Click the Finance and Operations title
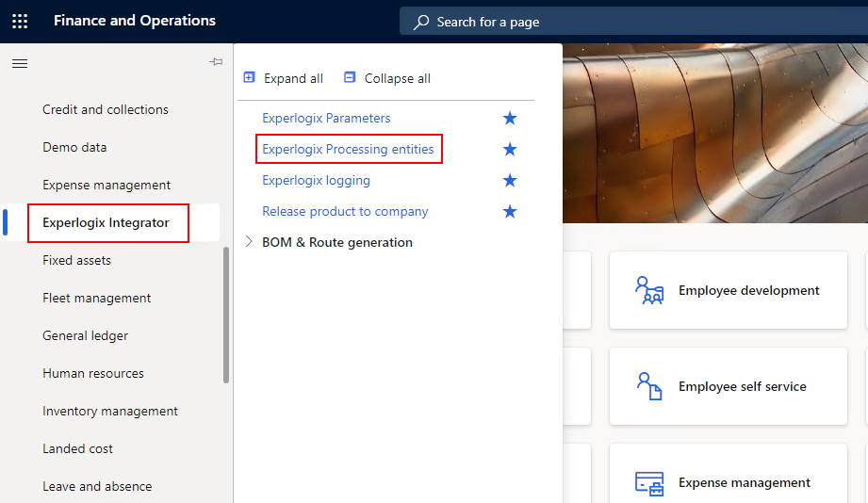 [135, 21]
